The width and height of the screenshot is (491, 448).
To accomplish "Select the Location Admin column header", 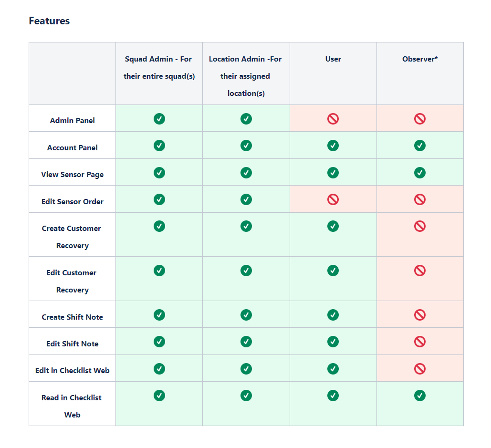I will (245, 76).
